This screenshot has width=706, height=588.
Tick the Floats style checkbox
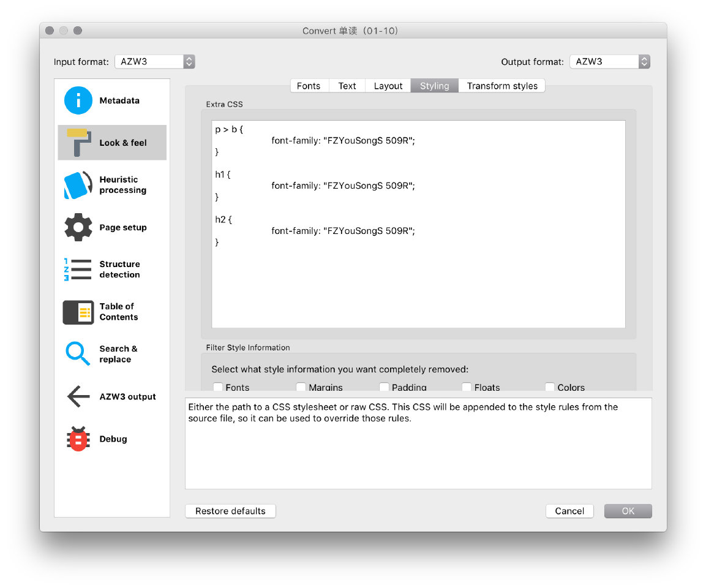[x=467, y=387]
